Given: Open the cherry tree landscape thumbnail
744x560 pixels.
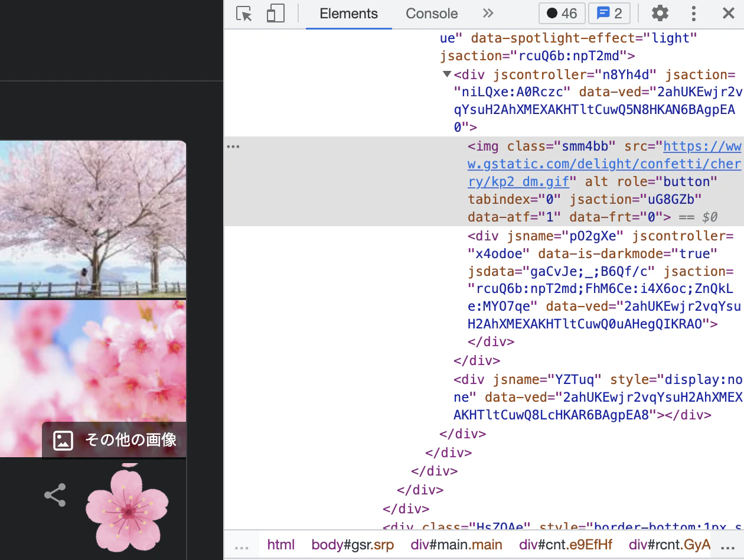Looking at the screenshot, I should pos(93,219).
